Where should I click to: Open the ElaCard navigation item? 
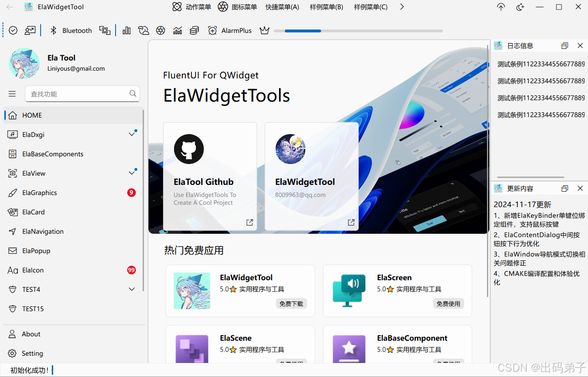tap(73, 212)
